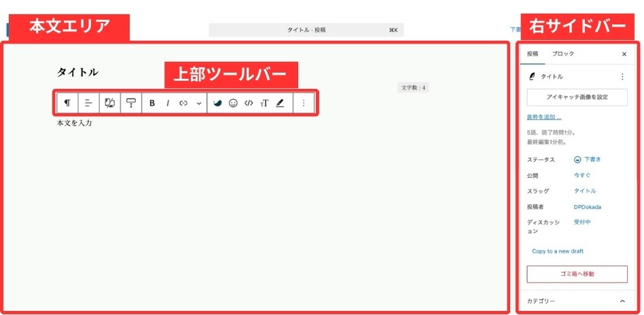The height and width of the screenshot is (315, 644).
Task: Click the emoji smiley icon
Action: pos(233,103)
